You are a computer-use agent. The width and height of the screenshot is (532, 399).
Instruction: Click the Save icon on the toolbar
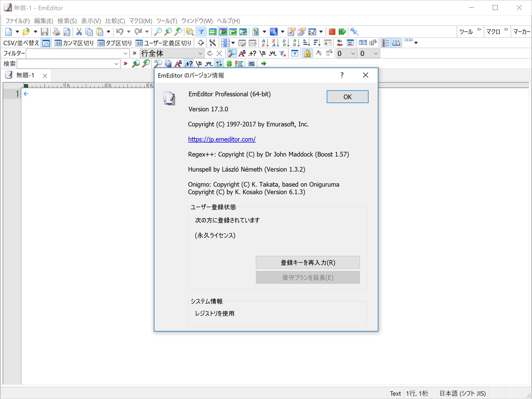tap(44, 31)
